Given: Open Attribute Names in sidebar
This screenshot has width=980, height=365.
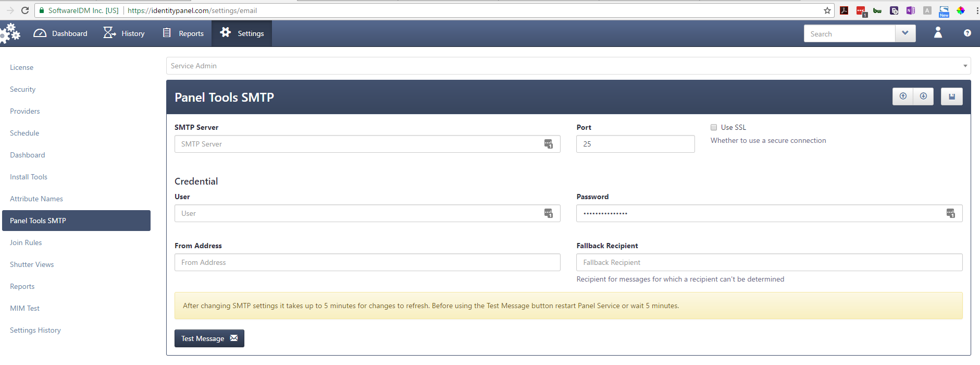Looking at the screenshot, I should click(x=36, y=199).
